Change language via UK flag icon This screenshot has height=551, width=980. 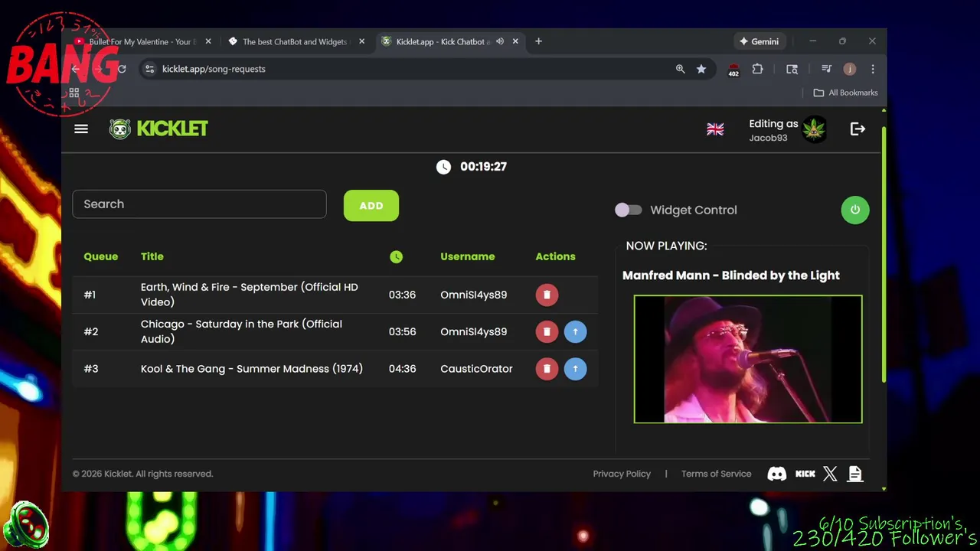click(x=715, y=129)
